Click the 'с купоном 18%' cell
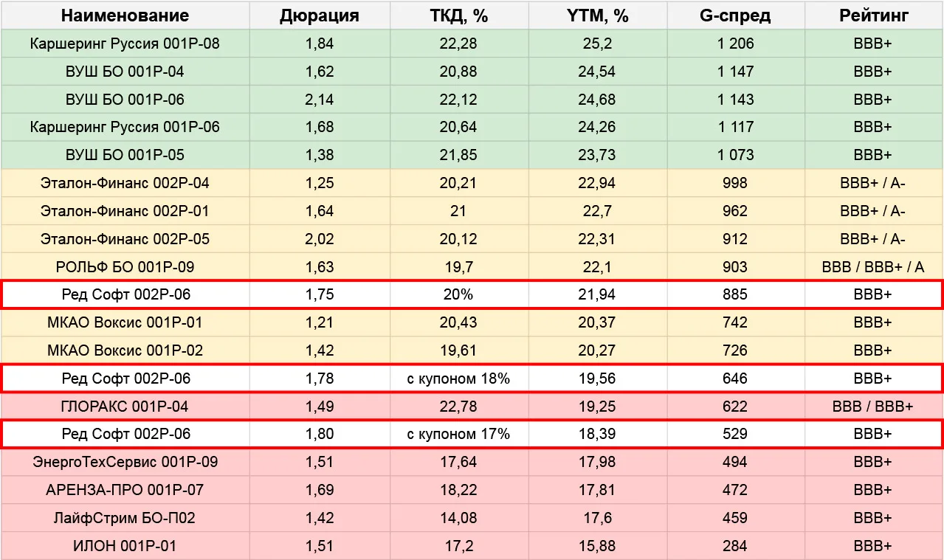The height and width of the screenshot is (560, 944). click(458, 378)
